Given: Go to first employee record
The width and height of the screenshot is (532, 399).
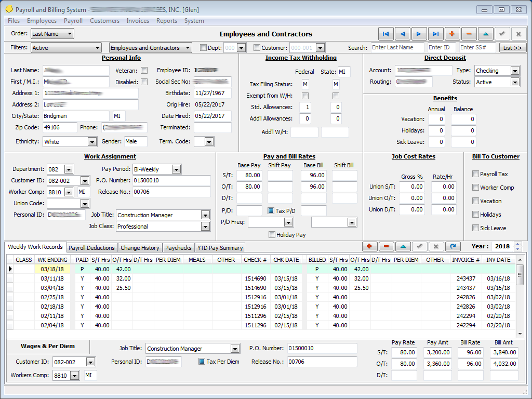Looking at the screenshot, I should [x=386, y=34].
